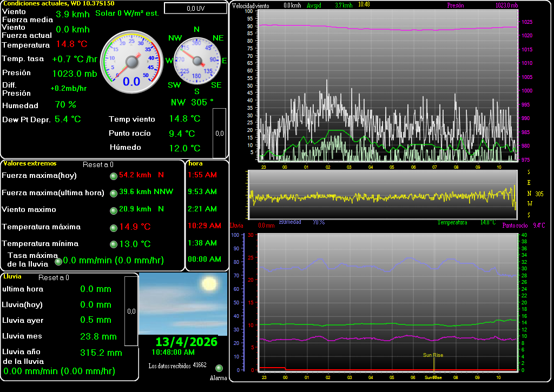Click the wind speed dial gauge

pos(131,61)
